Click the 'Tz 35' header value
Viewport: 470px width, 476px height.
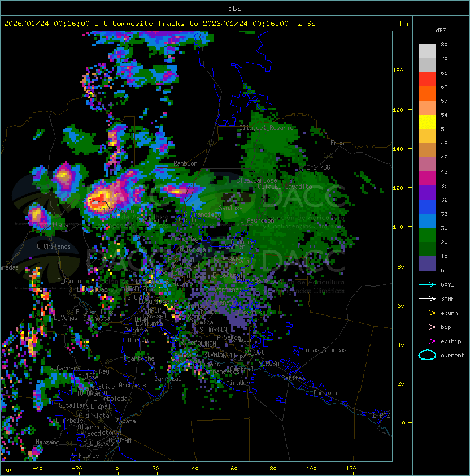click(x=304, y=24)
